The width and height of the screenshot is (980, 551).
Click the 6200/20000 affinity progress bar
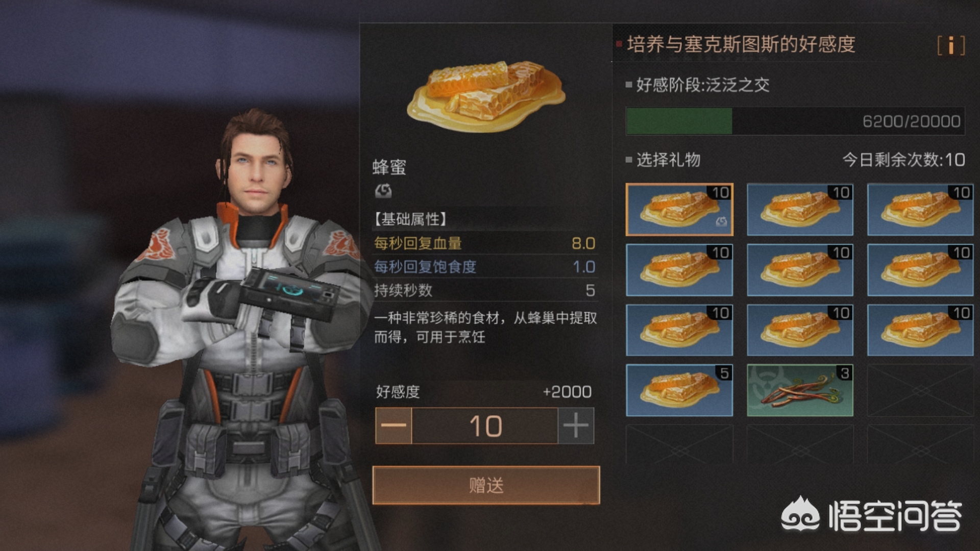[795, 121]
